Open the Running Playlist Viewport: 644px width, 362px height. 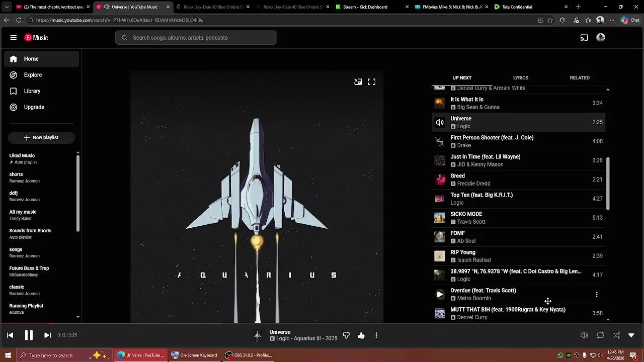40,309
